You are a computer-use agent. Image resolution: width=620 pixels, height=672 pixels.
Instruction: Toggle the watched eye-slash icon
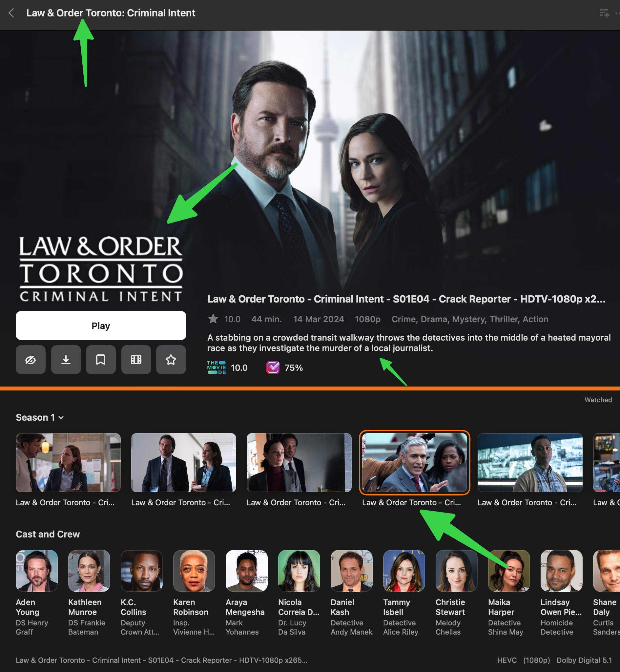click(x=31, y=360)
